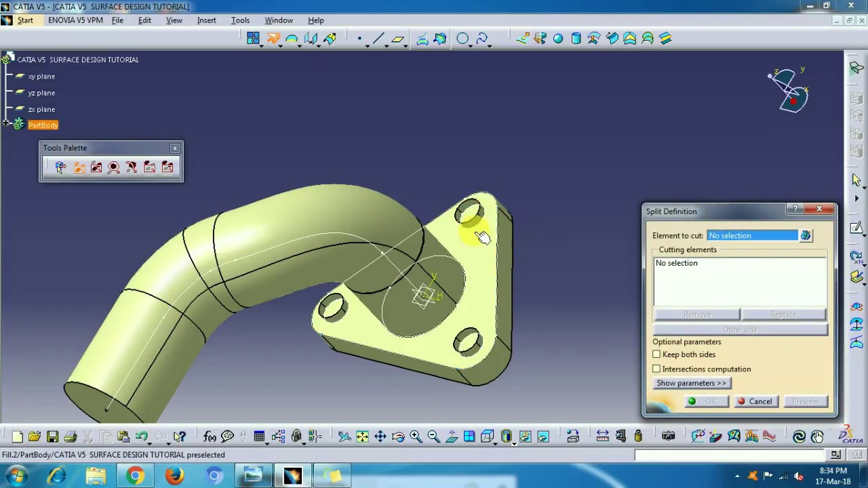Image resolution: width=868 pixels, height=488 pixels.
Task: Select zx plane in the tree
Action: tap(41, 109)
